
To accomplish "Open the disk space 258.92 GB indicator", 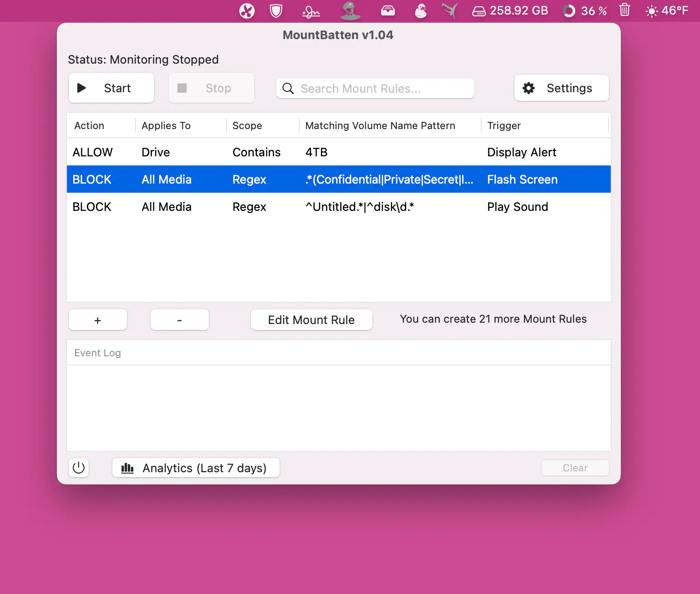I will click(510, 11).
